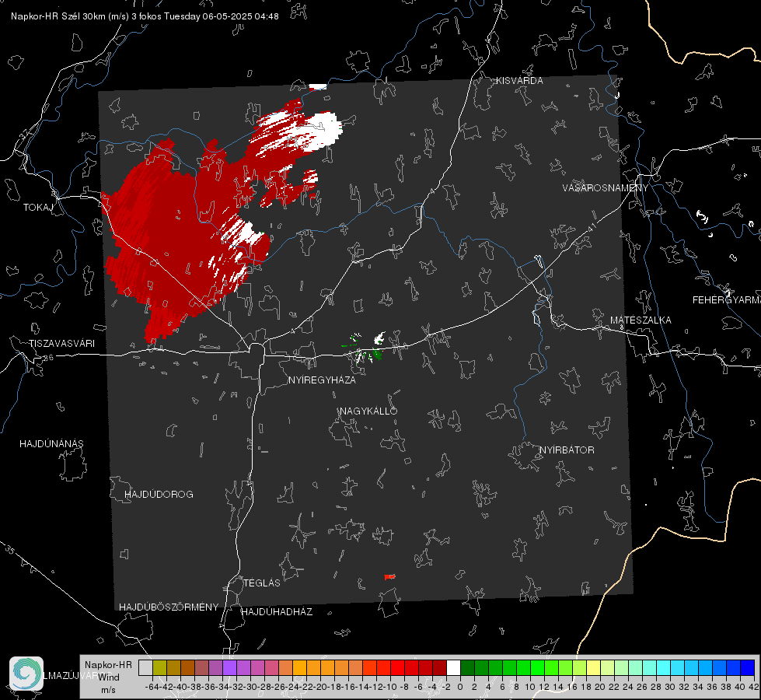Pick the dark green swatch right of the white swatch

[467, 667]
